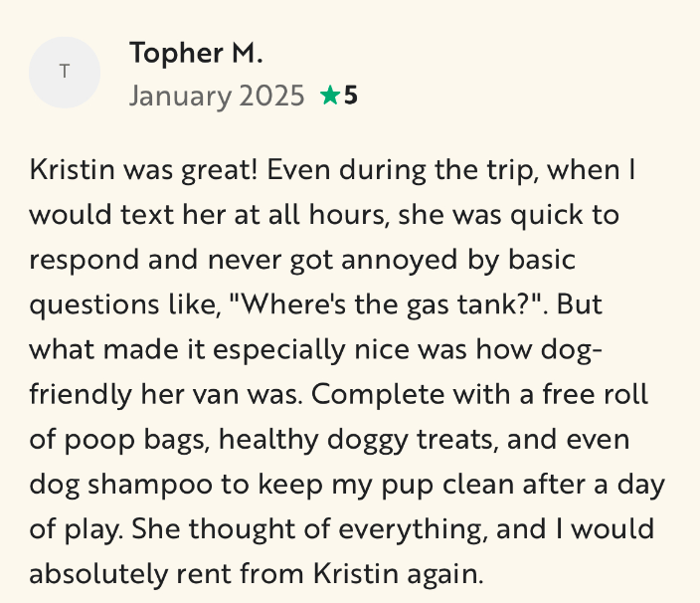Screen dimensions: 700x603
Task: Click the January 2025 review date
Action: (217, 97)
